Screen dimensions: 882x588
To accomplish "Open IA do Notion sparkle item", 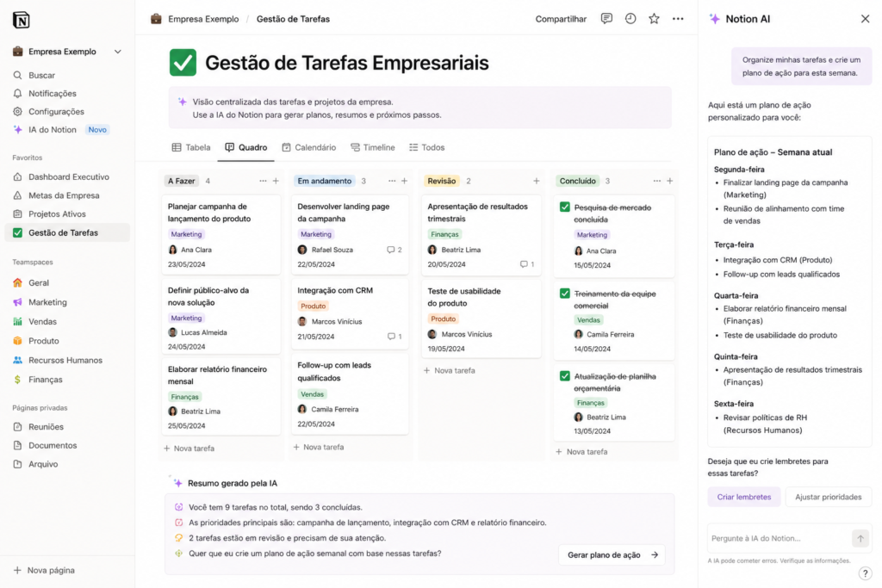I will [x=45, y=129].
